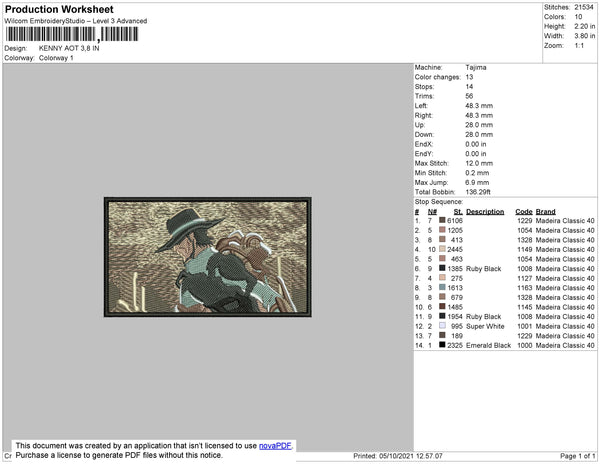The height and width of the screenshot is (464, 600).
Task: Click the Width value '3.80 in'
Action: [584, 36]
